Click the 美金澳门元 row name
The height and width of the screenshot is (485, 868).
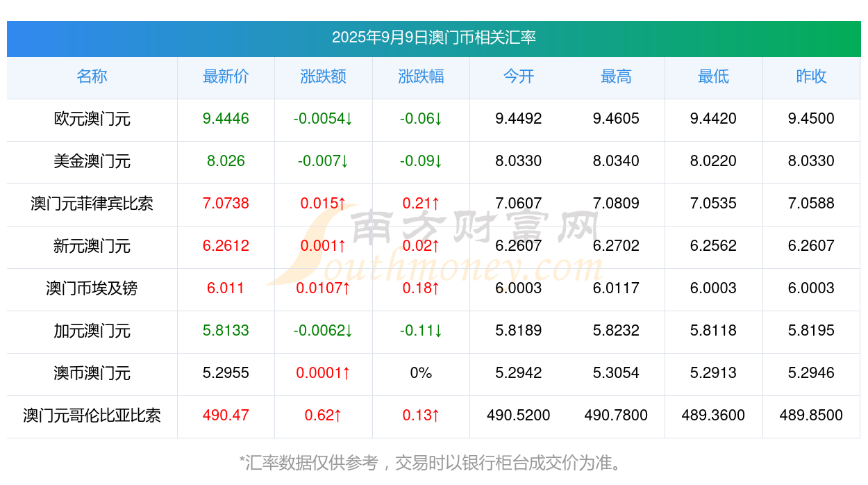(x=92, y=161)
